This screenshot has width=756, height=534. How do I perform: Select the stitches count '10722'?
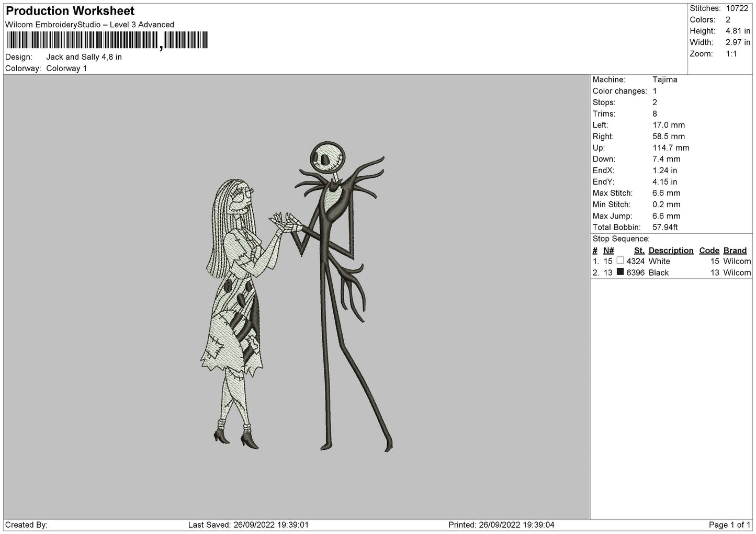[x=737, y=8]
